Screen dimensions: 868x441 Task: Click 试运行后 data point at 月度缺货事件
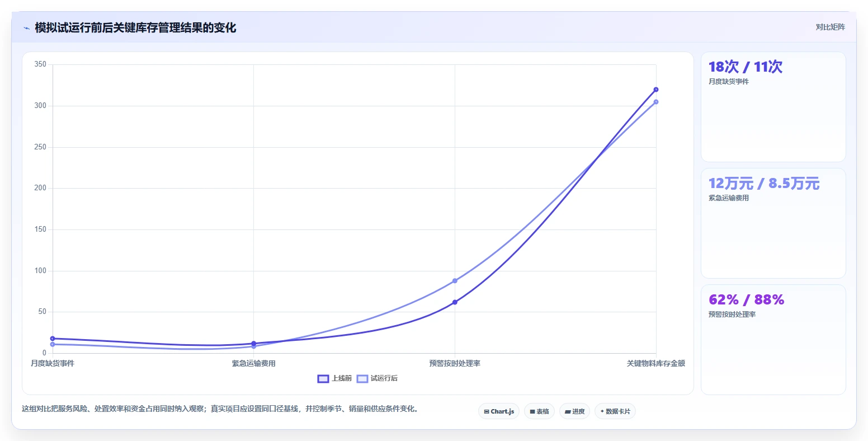53,344
